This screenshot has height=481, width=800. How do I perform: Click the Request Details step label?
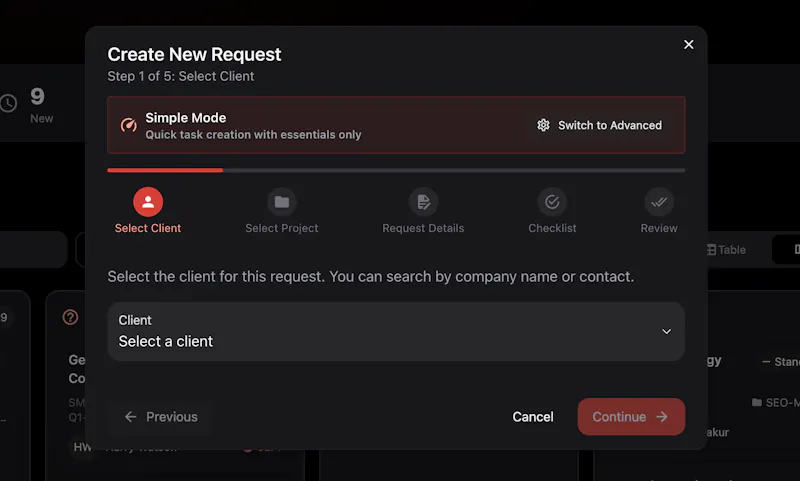tap(423, 229)
